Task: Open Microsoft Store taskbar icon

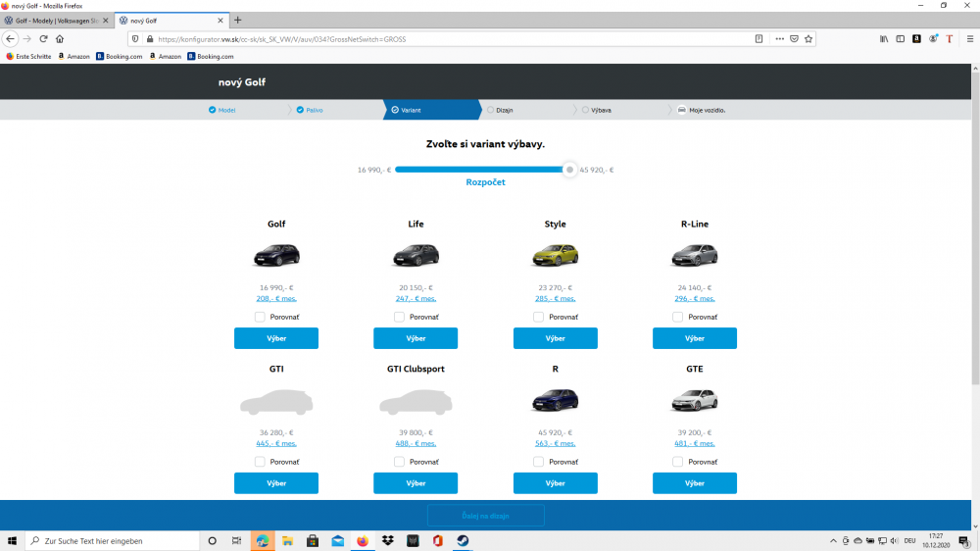Action: point(313,540)
